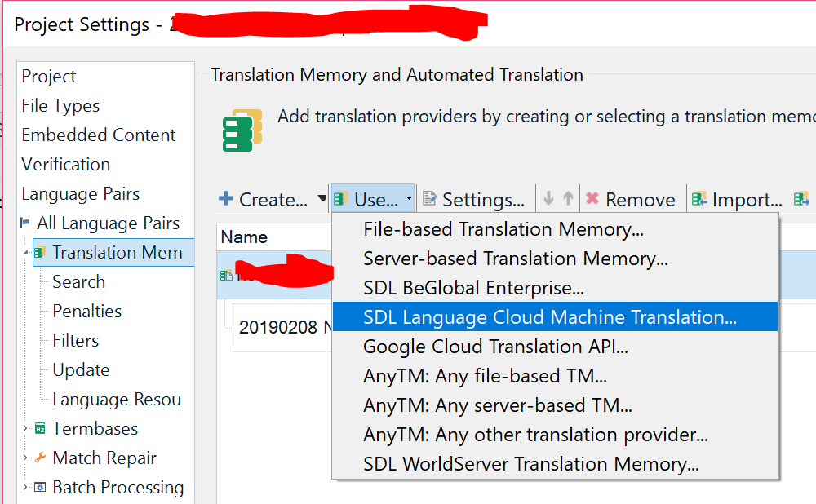Select Termbases in the tree

point(95,429)
